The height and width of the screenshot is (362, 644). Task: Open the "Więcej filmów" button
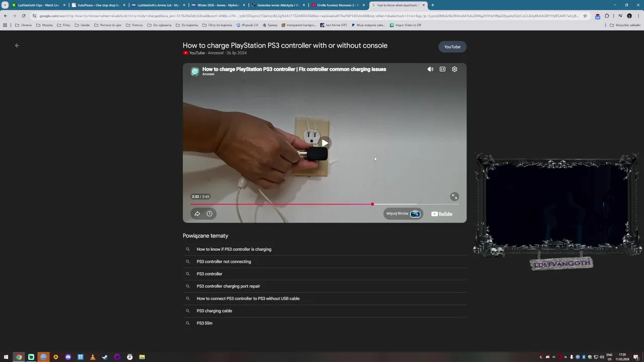(403, 214)
